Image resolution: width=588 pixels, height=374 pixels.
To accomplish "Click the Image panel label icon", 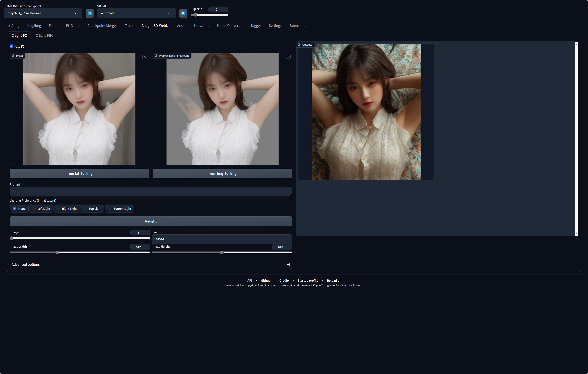I will pyautogui.click(x=13, y=56).
